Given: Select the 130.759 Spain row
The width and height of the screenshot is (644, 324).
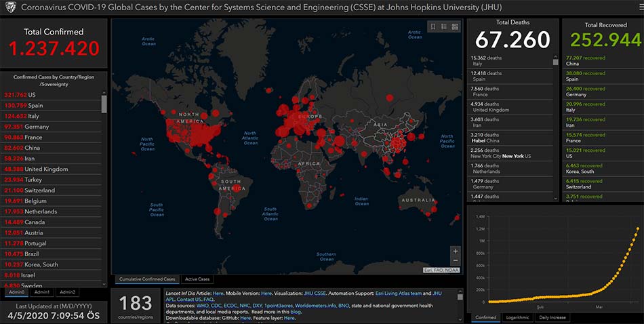Looking at the screenshot, I should click(51, 106).
